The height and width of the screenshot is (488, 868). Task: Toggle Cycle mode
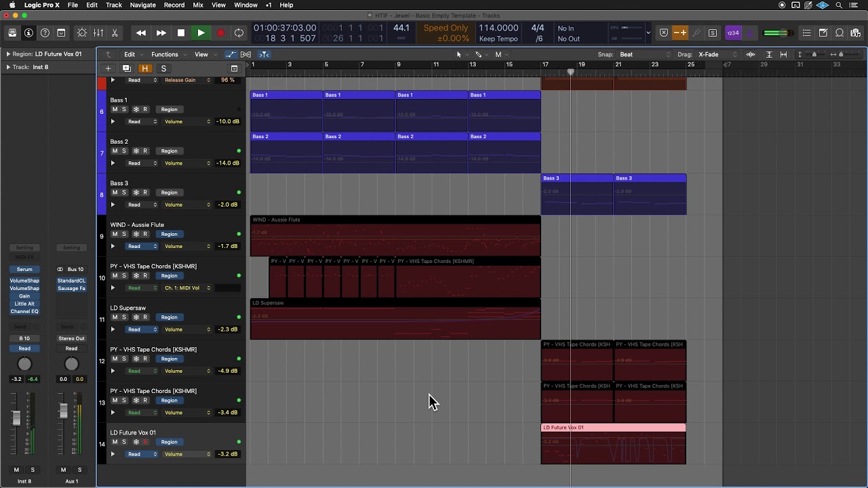239,33
